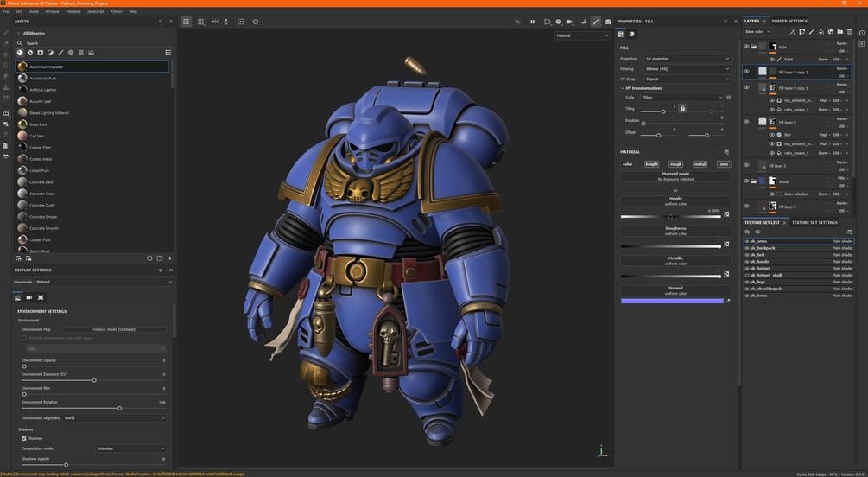
Task: Toggle the blur effect visibility
Action: pos(771,135)
